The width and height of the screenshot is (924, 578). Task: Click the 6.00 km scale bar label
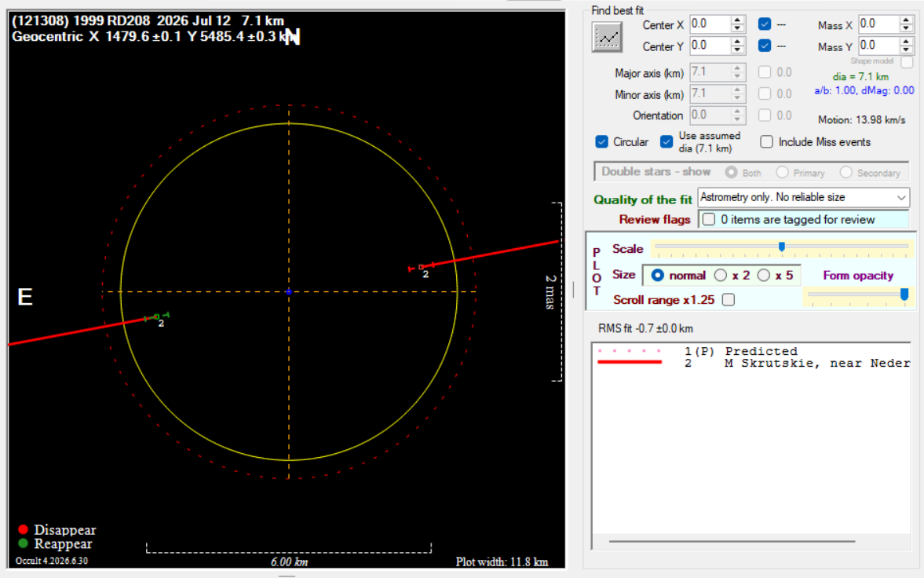(x=290, y=562)
